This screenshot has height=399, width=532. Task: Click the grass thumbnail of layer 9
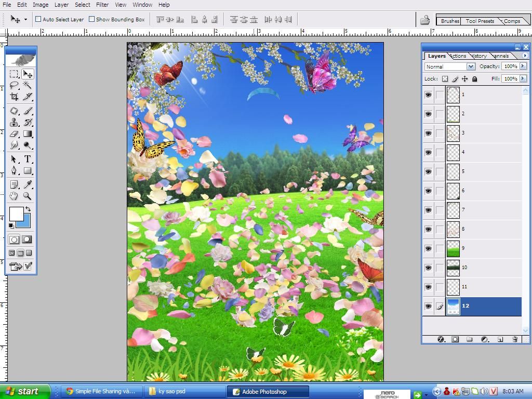(x=453, y=248)
